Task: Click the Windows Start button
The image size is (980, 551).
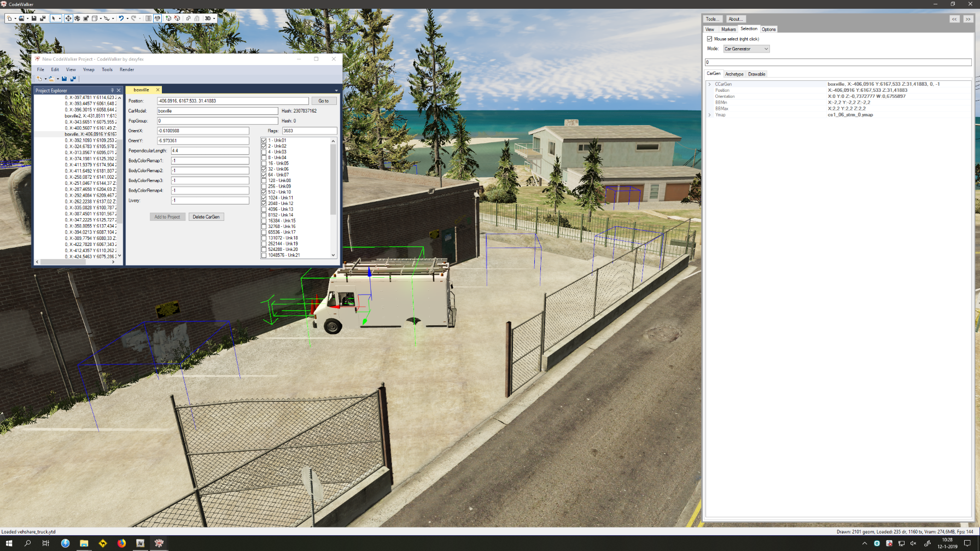Action: click(9, 543)
